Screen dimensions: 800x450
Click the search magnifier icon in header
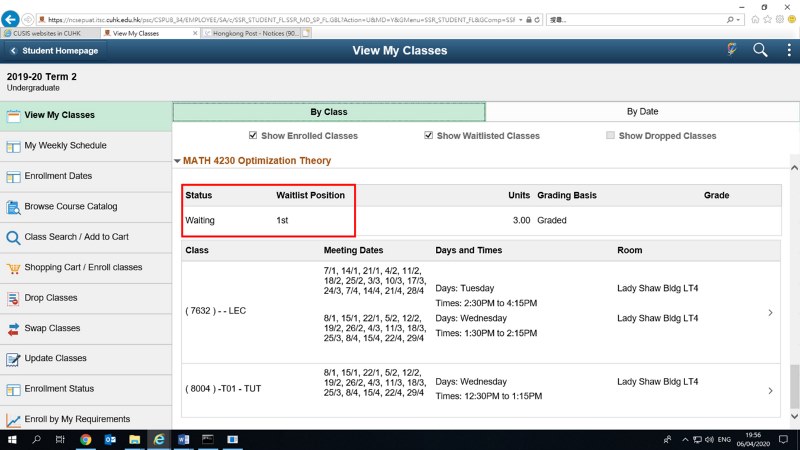[760, 50]
